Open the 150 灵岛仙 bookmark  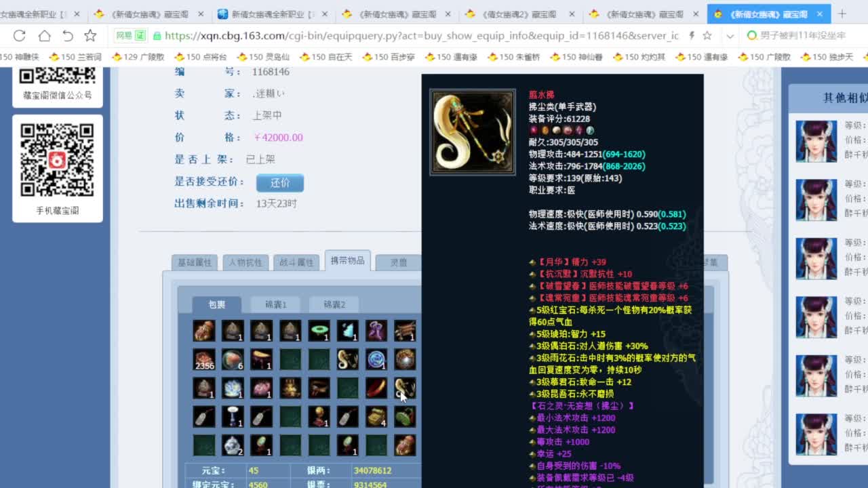(263, 58)
